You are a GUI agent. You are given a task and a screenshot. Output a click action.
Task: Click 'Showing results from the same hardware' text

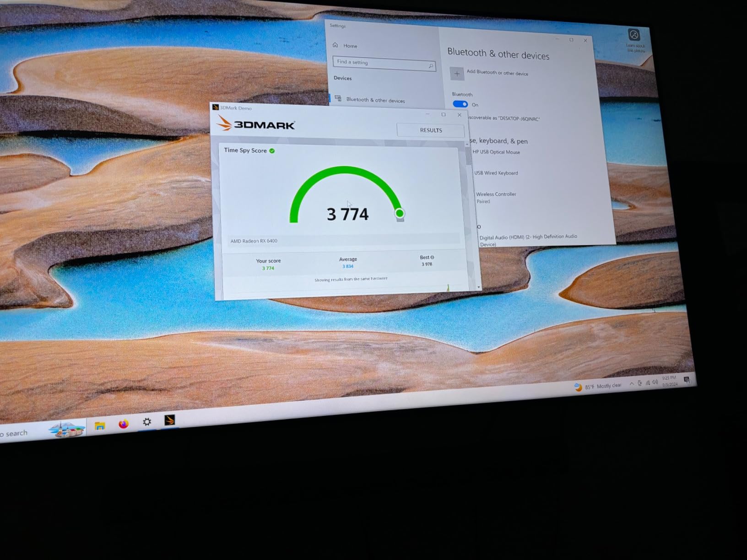click(x=351, y=279)
